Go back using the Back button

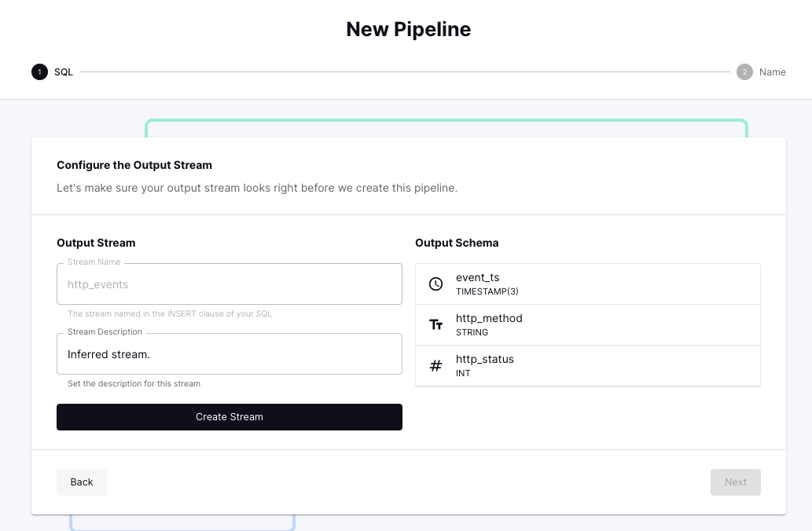click(82, 482)
